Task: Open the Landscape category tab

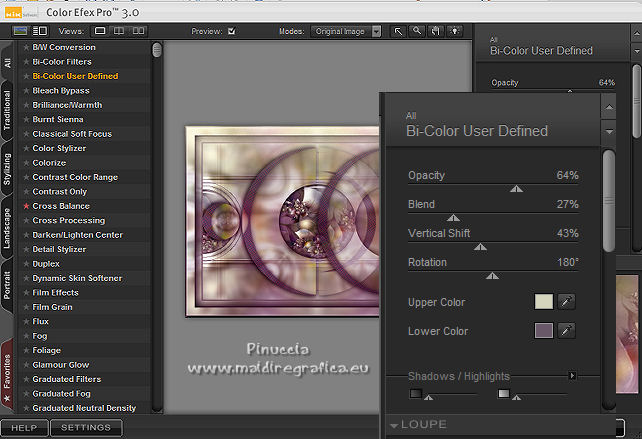Action: 7,228
